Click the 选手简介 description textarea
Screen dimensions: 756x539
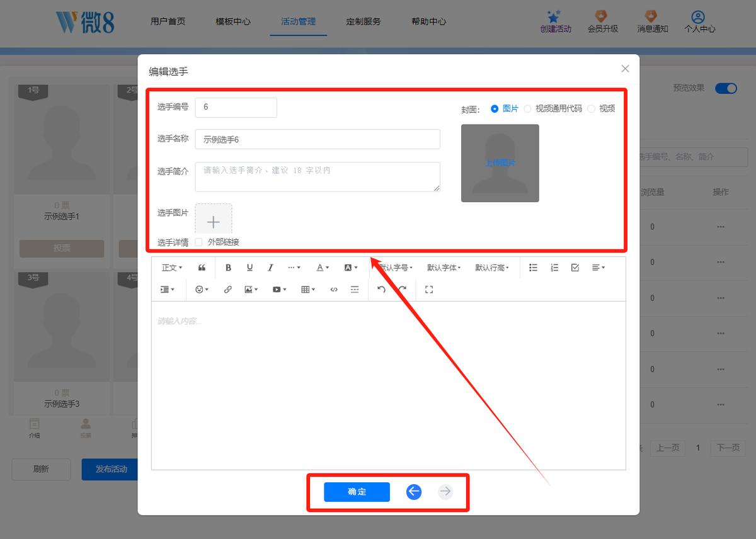(318, 177)
